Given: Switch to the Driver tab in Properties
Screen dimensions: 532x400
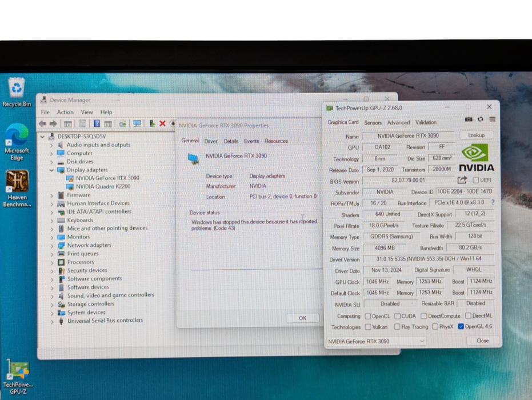Looking at the screenshot, I should 211,141.
